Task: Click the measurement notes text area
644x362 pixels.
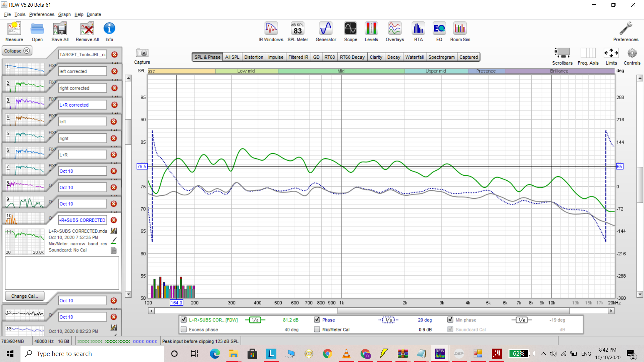Action: 62,273
